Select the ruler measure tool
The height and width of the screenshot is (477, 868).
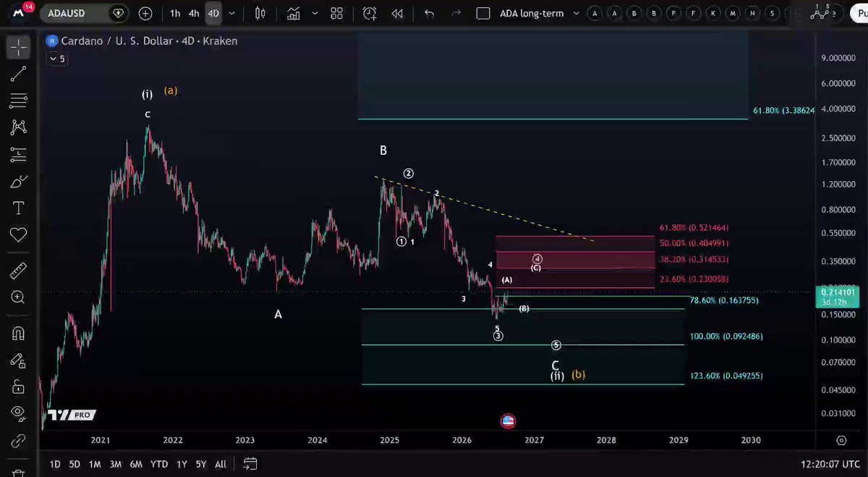click(19, 271)
